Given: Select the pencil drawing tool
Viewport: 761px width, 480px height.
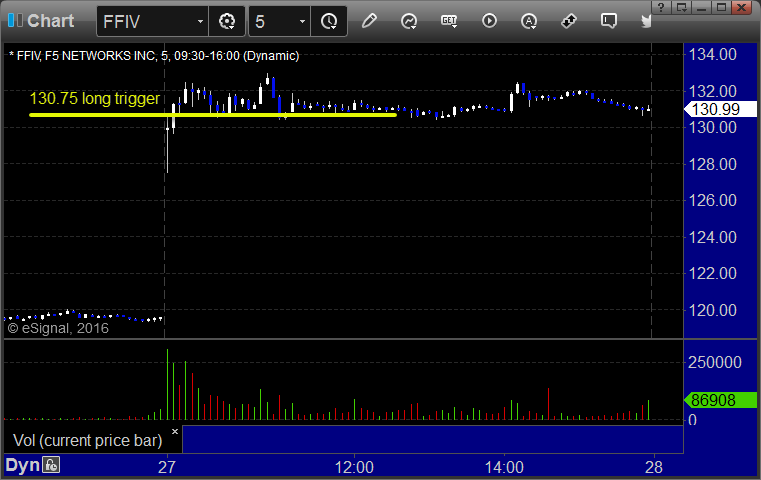Looking at the screenshot, I should 369,21.
